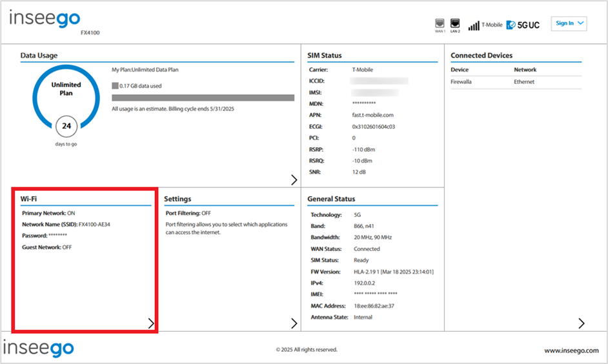The height and width of the screenshot is (364, 608).
Task: Expand the Data Usage panel arrow
Action: (x=294, y=179)
